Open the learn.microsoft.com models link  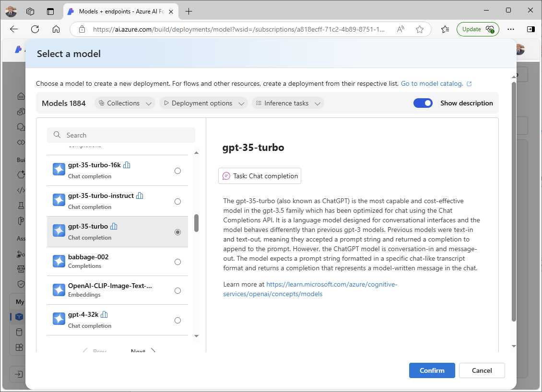[310, 289]
